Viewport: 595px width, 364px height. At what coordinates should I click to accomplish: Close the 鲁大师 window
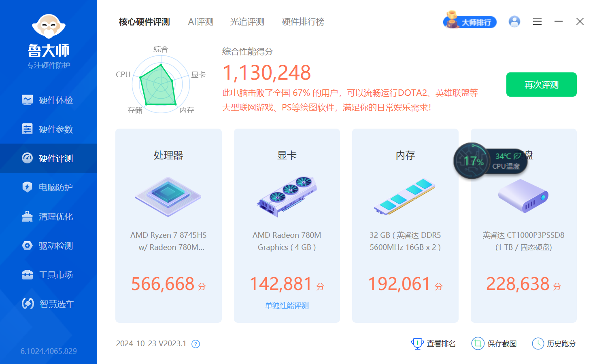580,21
